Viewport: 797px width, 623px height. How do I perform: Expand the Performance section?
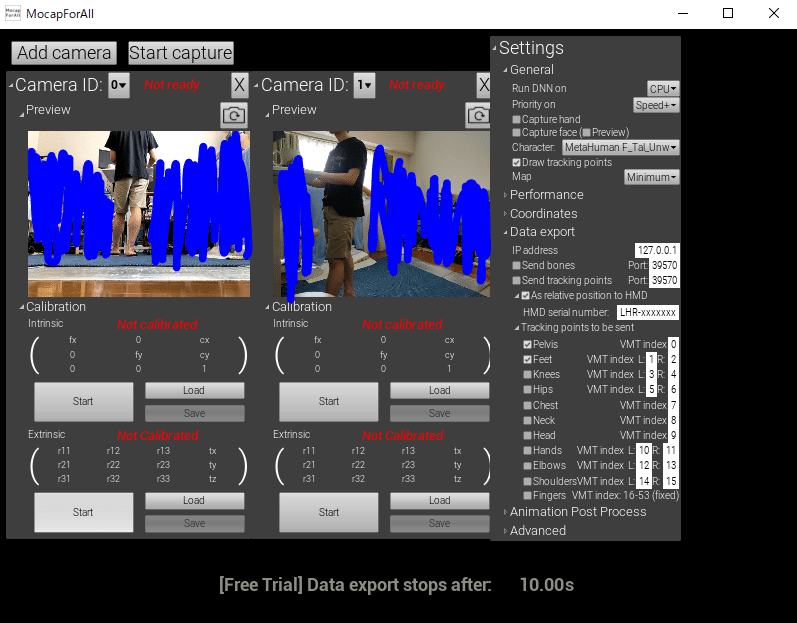click(505, 195)
